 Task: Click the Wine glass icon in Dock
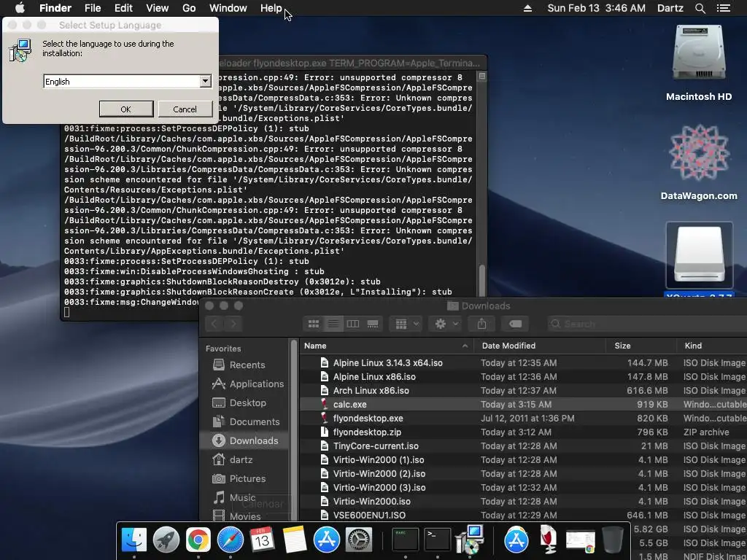point(549,540)
